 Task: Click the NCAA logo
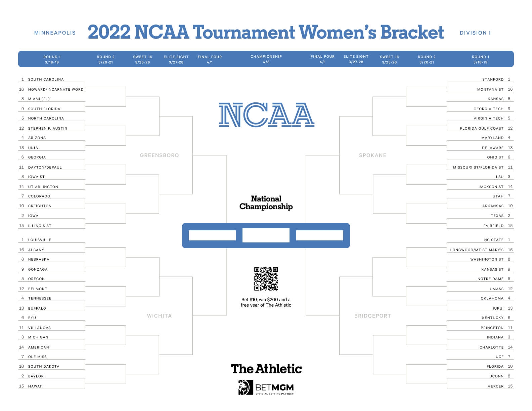266,115
